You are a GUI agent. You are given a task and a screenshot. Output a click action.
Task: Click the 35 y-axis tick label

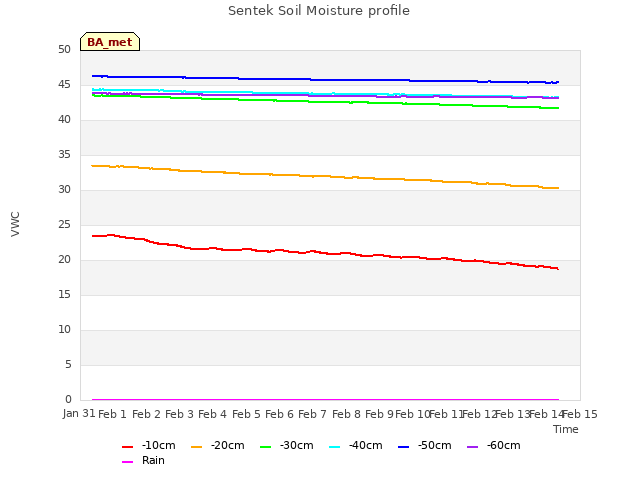point(64,155)
